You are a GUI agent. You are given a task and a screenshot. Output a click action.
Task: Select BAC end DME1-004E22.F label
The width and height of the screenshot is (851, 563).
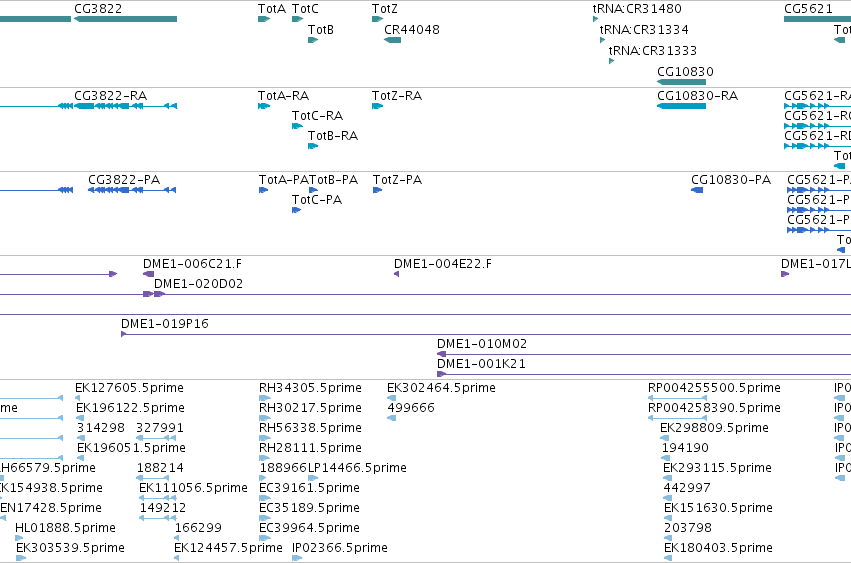(443, 264)
